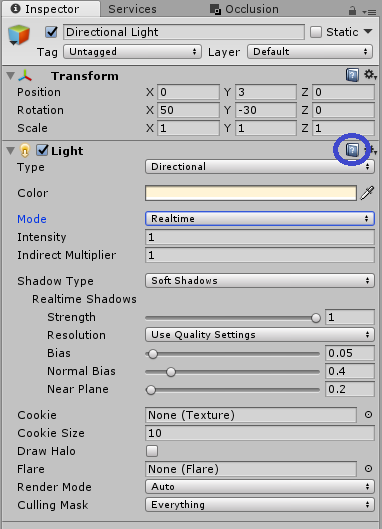Pick color with the eyedropper tool
Image resolution: width=382 pixels, height=529 pixels.
click(367, 193)
